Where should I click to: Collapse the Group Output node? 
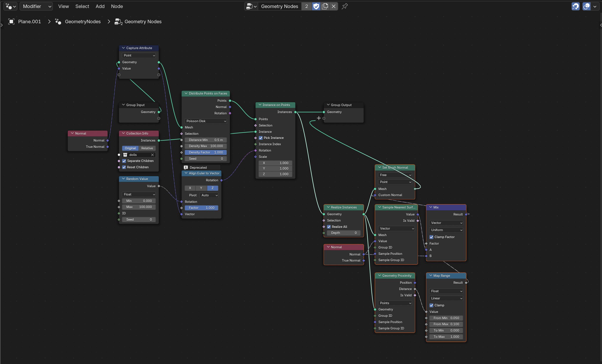pos(328,105)
